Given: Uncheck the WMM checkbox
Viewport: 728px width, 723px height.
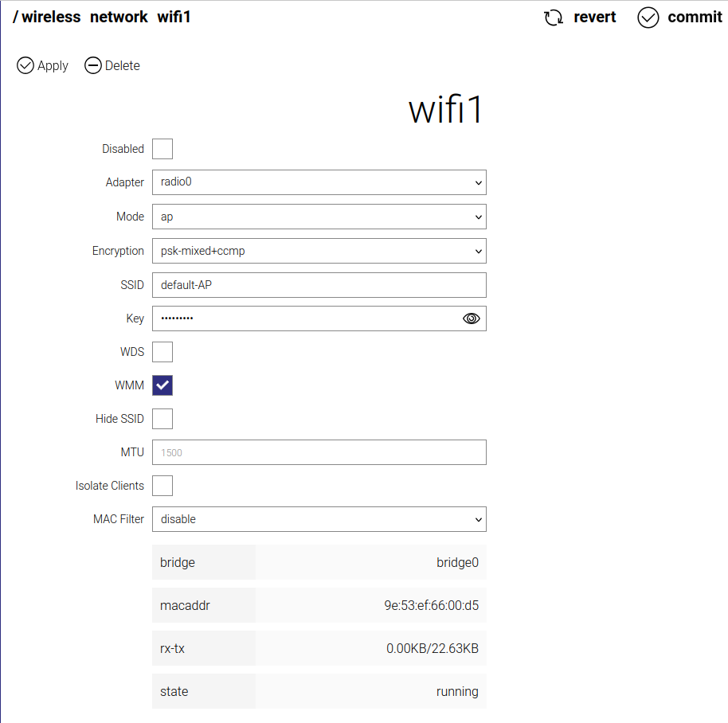Looking at the screenshot, I should coord(162,385).
